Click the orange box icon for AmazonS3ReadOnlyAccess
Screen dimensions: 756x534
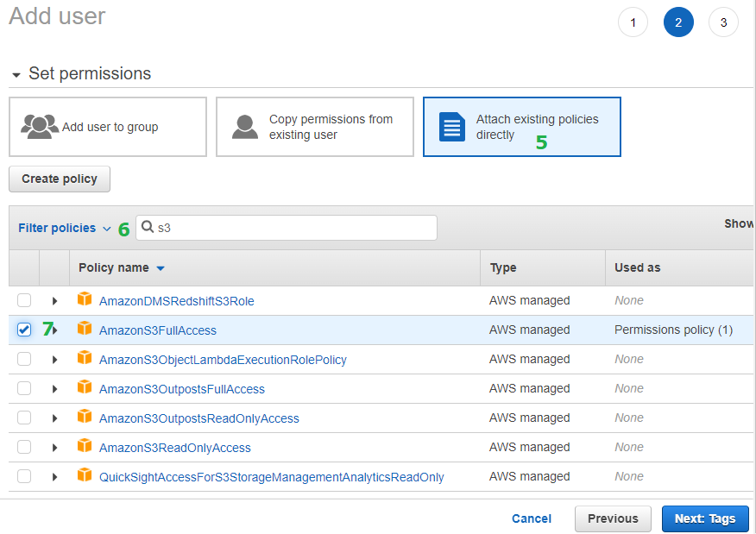tap(85, 446)
